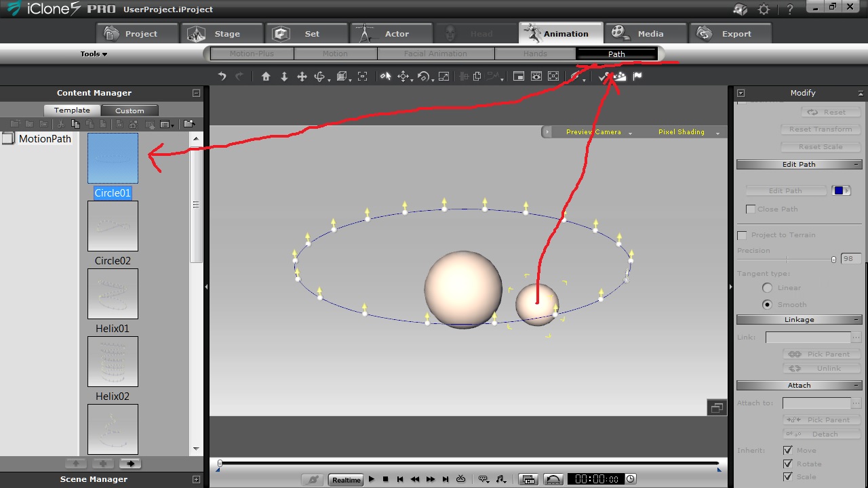Screen dimensions: 868x488
Task: Click the fast-forward next-frame button
Action: click(x=431, y=479)
